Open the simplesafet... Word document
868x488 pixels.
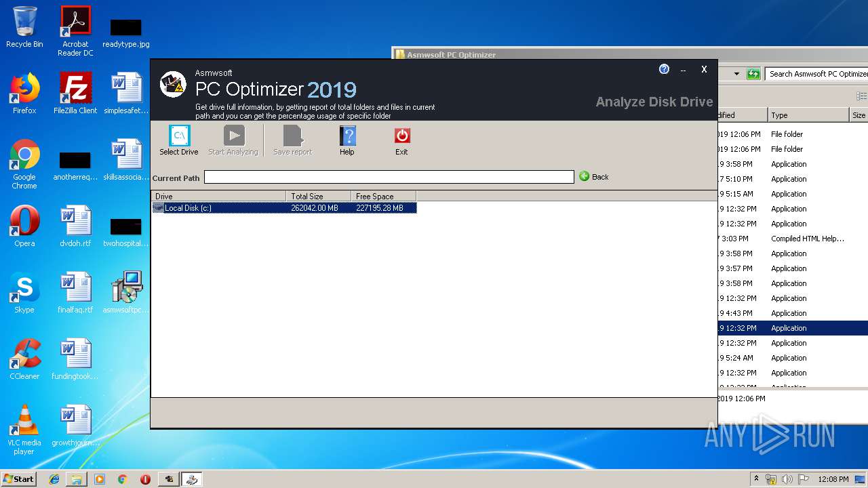click(x=126, y=94)
